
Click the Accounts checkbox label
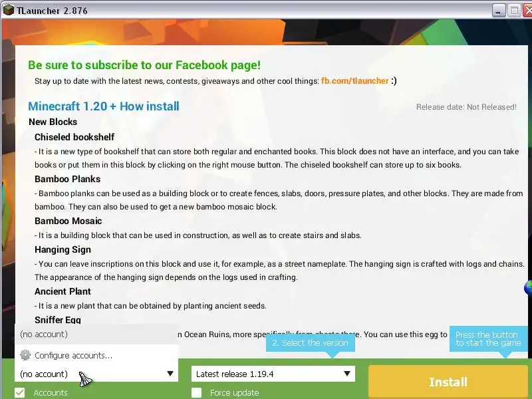tap(51, 393)
